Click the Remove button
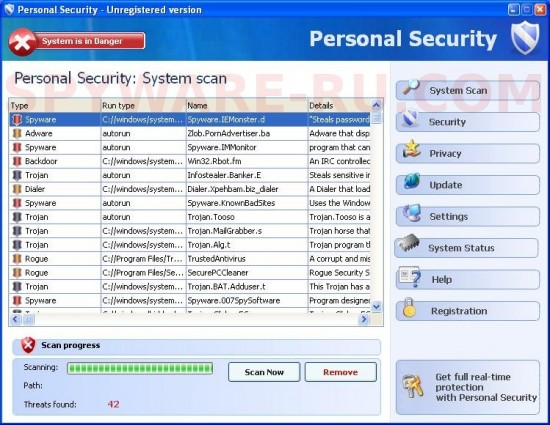This screenshot has width=550, height=425. [x=341, y=372]
